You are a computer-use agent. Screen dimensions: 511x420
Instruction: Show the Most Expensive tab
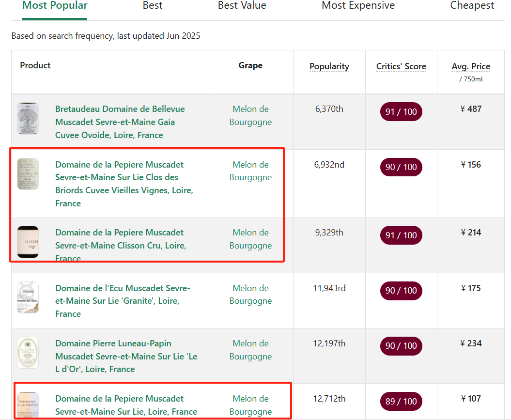click(358, 6)
